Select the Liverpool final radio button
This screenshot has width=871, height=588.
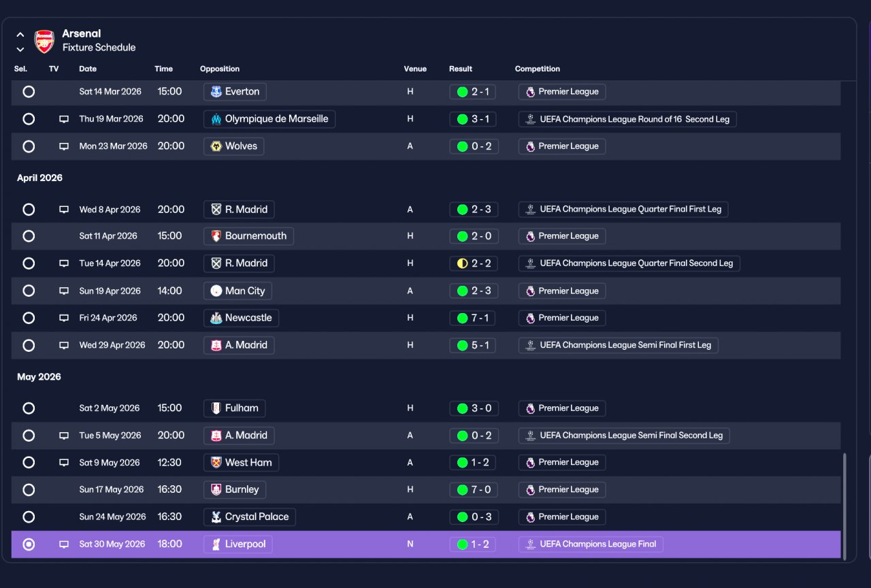[29, 544]
